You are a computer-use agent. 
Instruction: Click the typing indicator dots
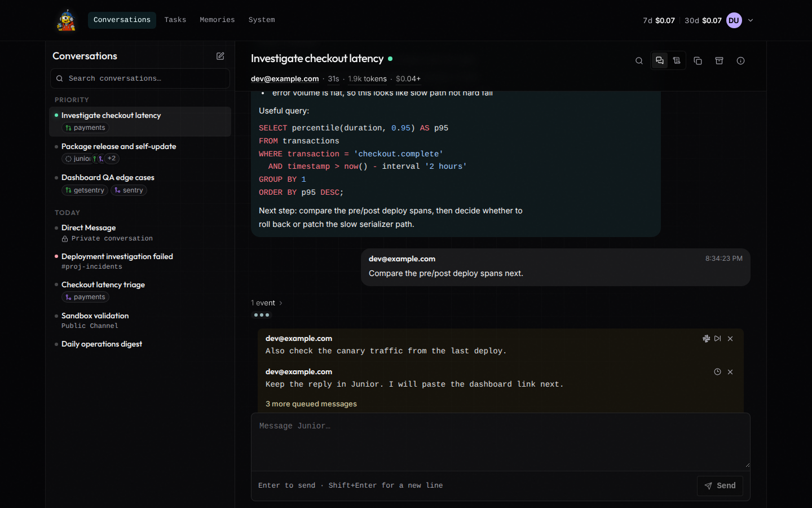click(262, 315)
